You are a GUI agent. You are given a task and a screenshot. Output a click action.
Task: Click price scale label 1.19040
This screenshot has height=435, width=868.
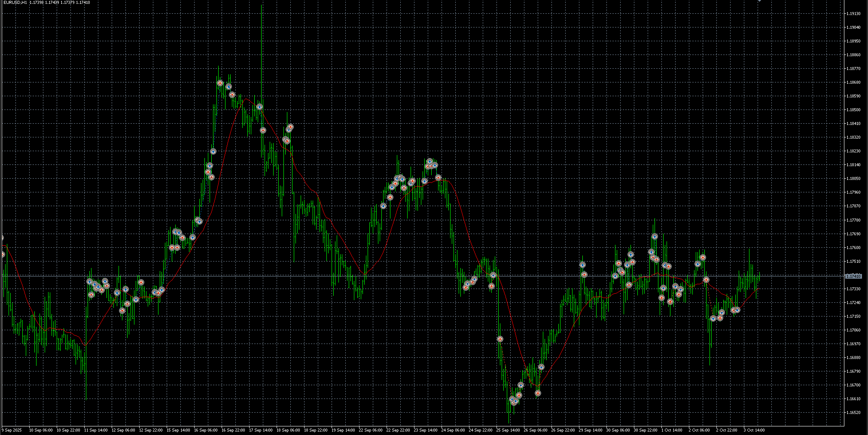click(853, 27)
